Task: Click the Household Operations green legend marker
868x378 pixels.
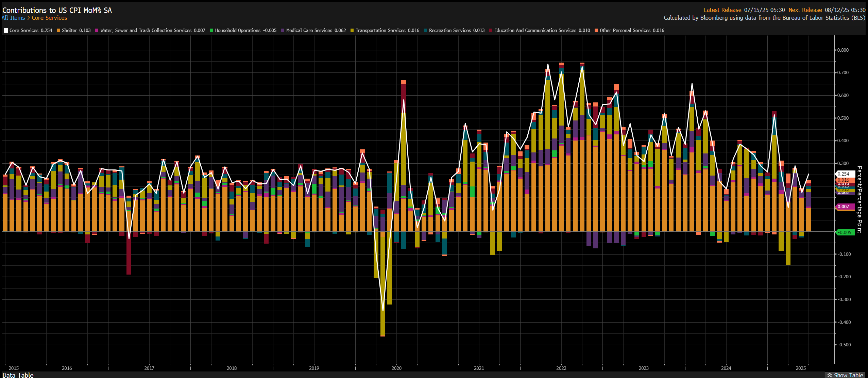Action: [211, 31]
